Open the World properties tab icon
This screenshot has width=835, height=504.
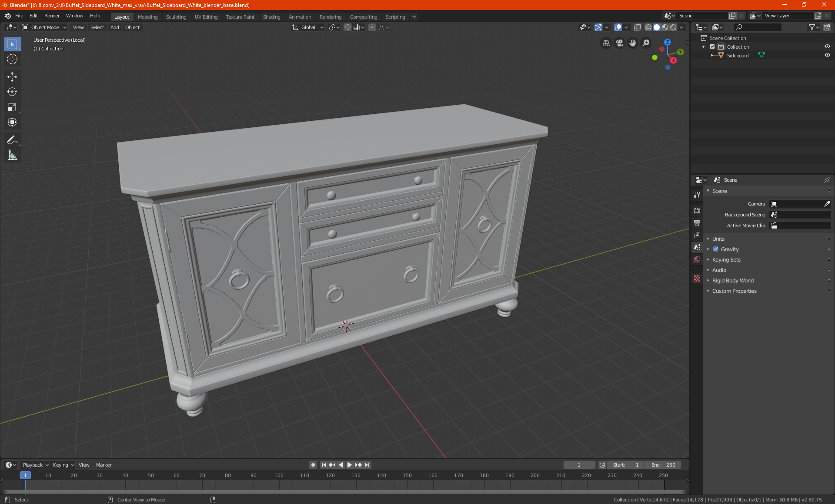pyautogui.click(x=697, y=259)
